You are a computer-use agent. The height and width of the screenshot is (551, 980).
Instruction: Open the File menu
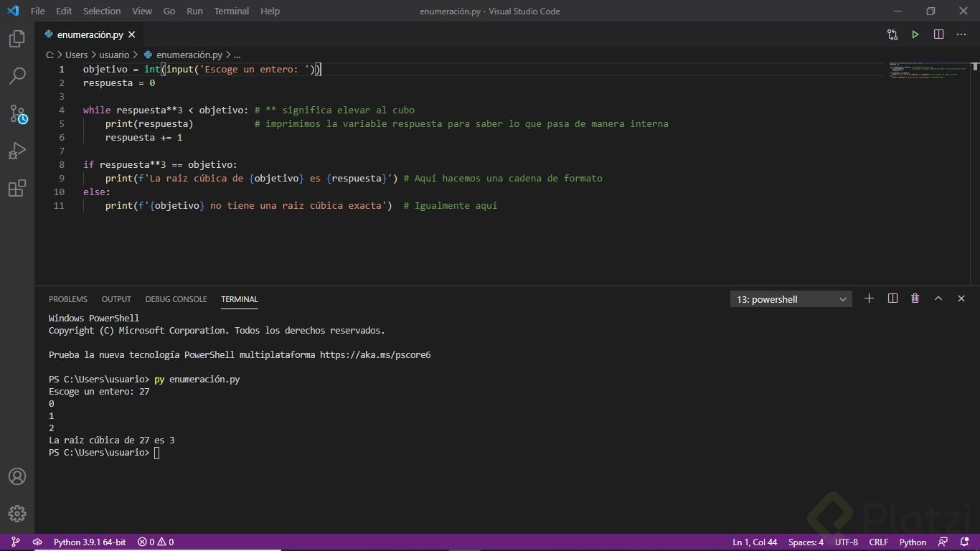(x=38, y=11)
